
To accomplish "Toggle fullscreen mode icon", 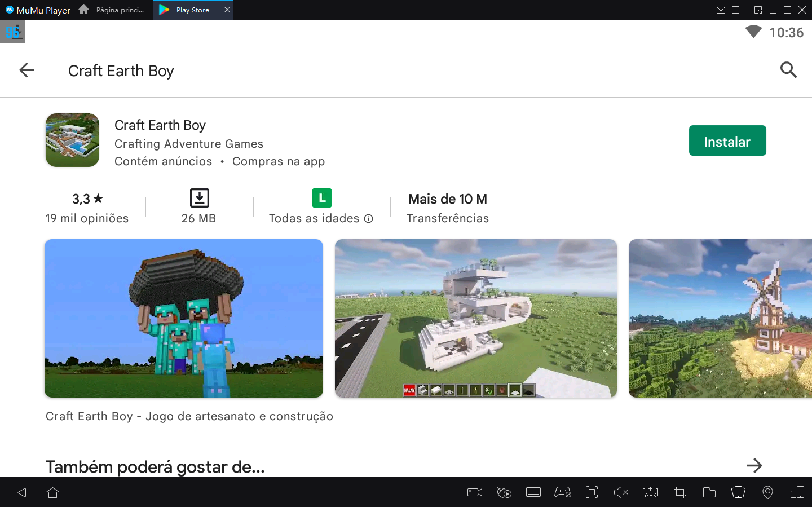I will 592,492.
